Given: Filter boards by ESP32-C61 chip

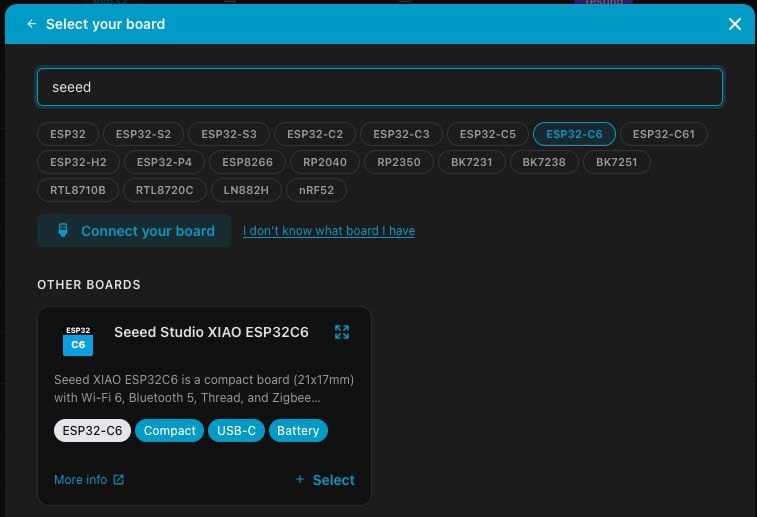Looking at the screenshot, I should coord(664,134).
